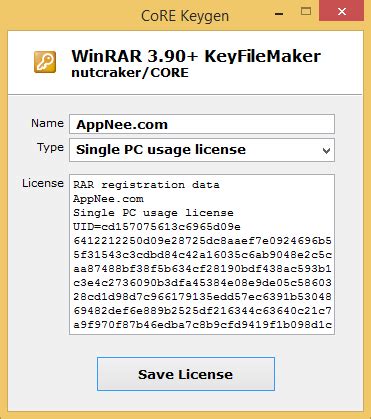Screen dimensions: 371x419
Task: Click the license line starting with 5f31543c3cdbd8
Action: pos(202,255)
